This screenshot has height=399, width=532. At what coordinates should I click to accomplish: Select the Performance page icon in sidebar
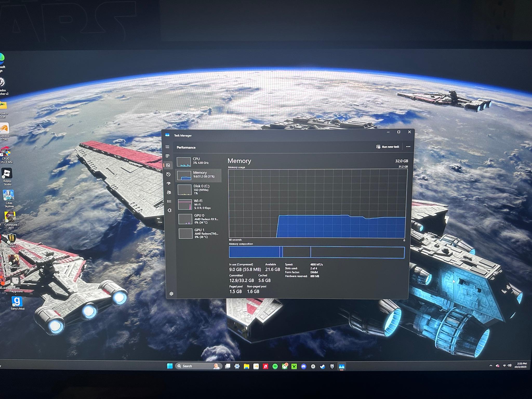[x=168, y=165]
